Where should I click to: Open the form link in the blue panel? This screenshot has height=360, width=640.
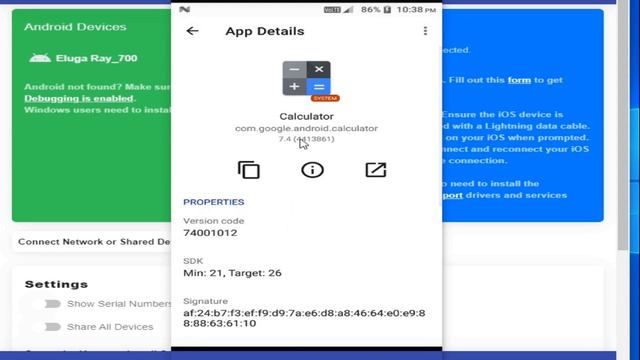pyautogui.click(x=519, y=80)
